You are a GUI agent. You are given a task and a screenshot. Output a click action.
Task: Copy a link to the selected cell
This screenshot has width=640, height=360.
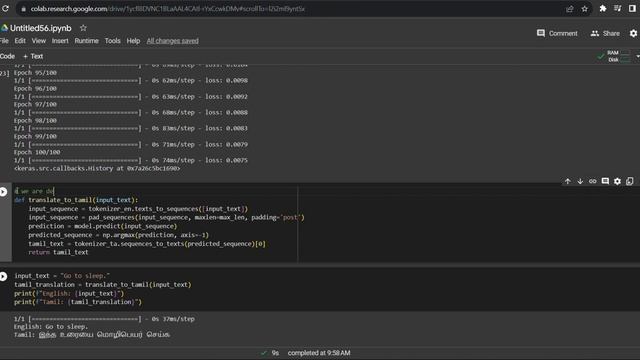592,181
